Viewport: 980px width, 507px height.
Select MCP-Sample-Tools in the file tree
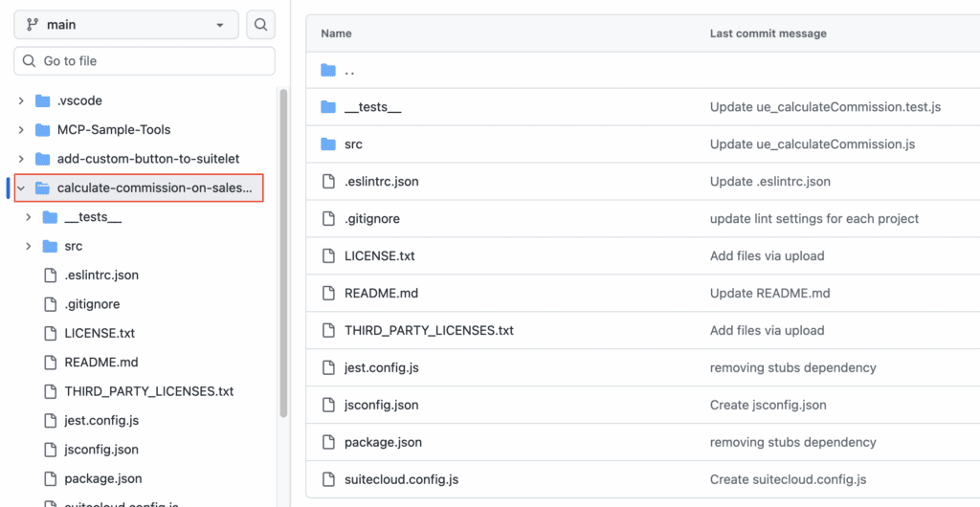click(114, 130)
